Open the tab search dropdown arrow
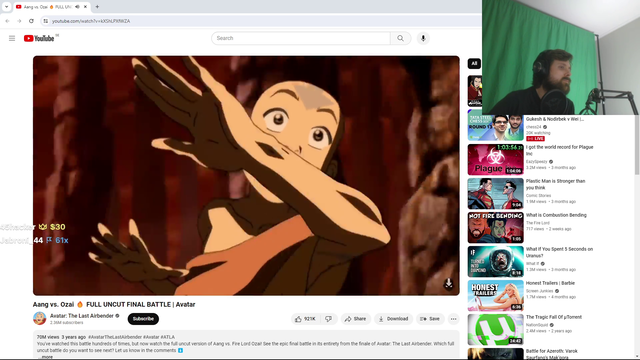 7,7
